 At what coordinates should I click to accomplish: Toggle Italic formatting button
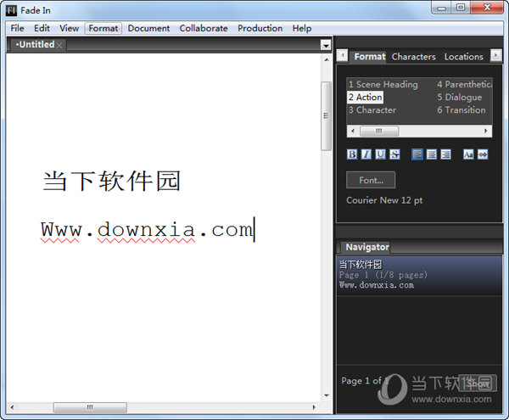click(x=366, y=154)
